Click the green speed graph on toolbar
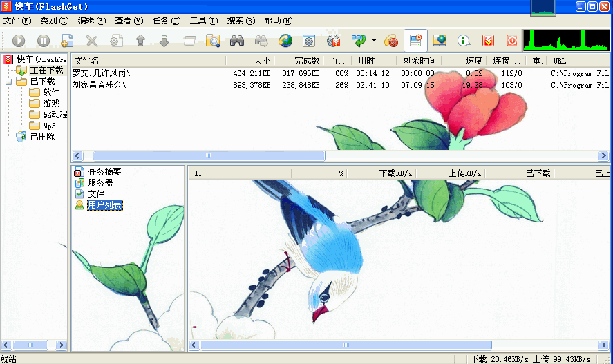This screenshot has width=613, height=364. pyautogui.click(x=566, y=41)
